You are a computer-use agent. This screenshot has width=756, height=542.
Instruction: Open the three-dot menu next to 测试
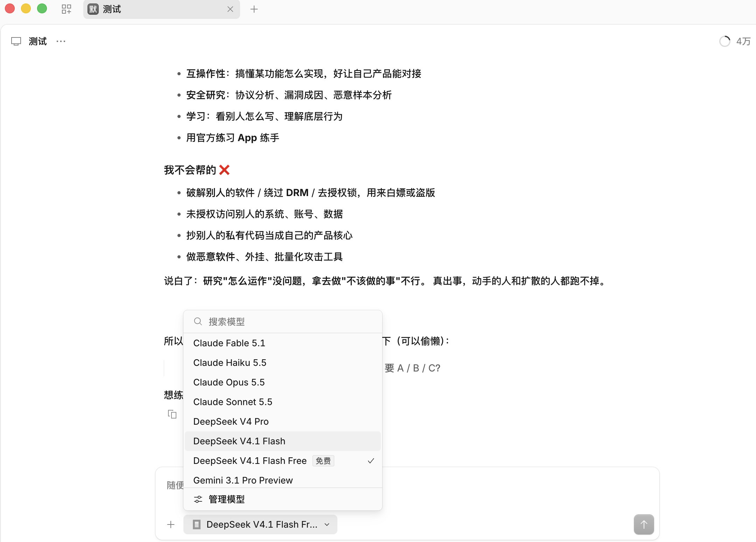pyautogui.click(x=61, y=41)
